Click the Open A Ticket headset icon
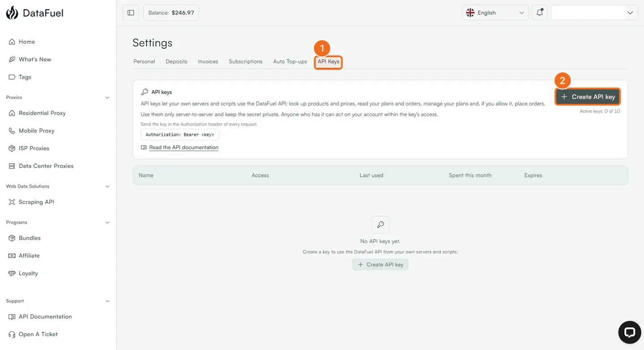Image resolution: width=644 pixels, height=350 pixels. pyautogui.click(x=12, y=334)
